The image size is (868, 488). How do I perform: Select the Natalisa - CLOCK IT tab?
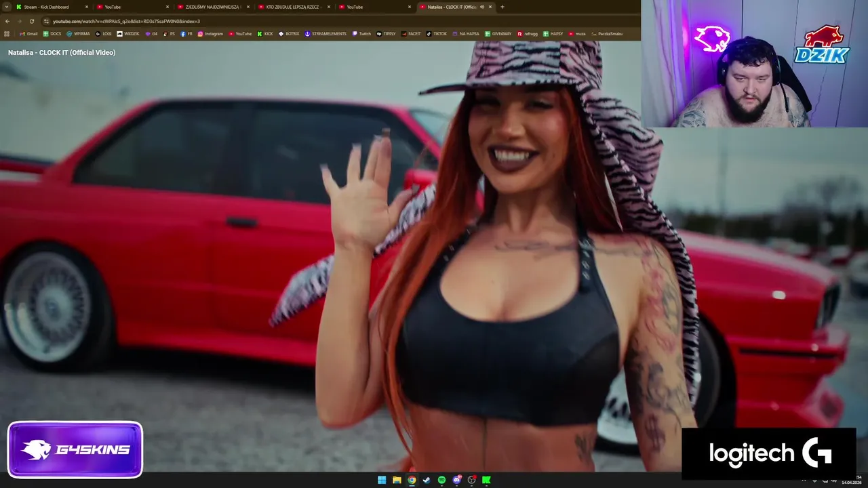click(x=456, y=7)
